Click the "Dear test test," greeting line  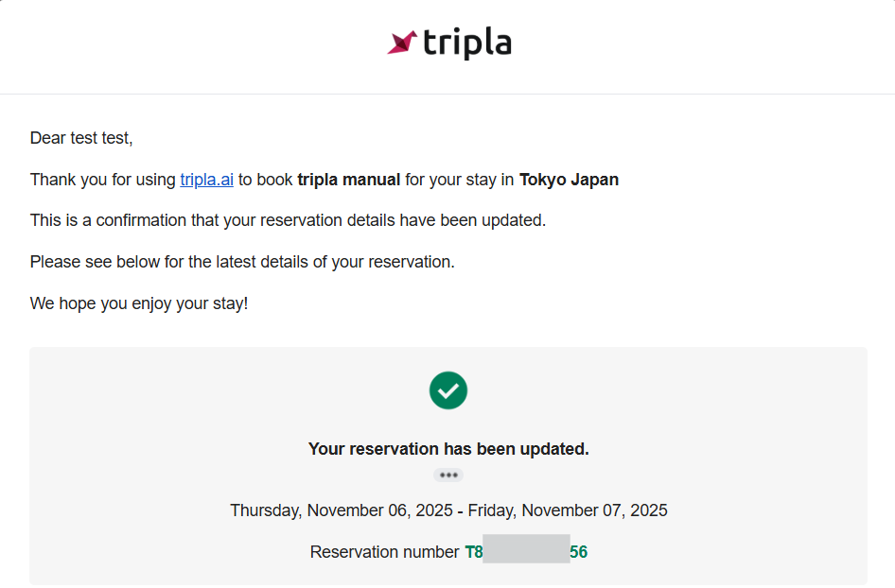[81, 138]
